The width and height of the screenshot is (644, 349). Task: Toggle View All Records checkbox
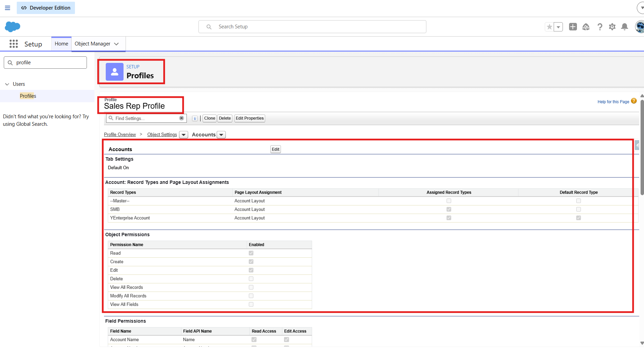(x=251, y=287)
